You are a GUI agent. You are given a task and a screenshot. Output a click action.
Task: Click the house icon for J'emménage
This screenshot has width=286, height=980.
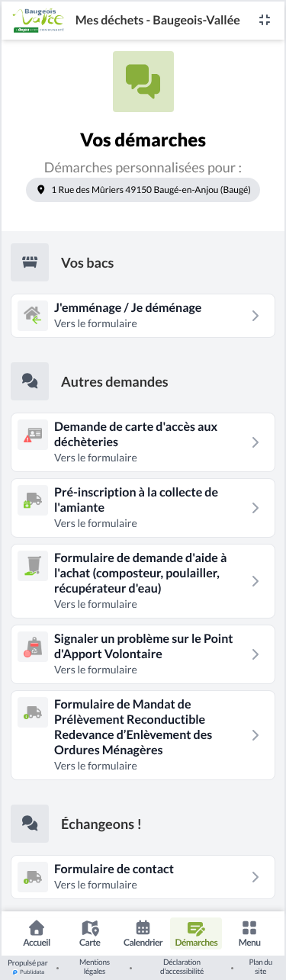[33, 316]
